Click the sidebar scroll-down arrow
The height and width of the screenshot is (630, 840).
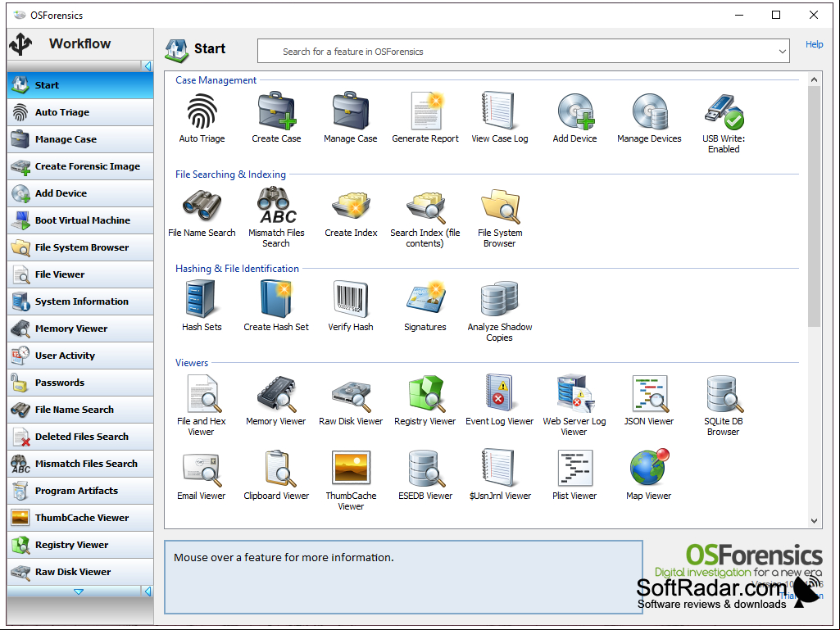(x=79, y=591)
